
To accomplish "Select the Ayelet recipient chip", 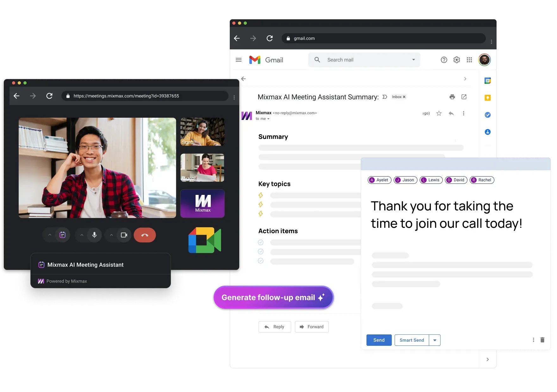I will [379, 180].
